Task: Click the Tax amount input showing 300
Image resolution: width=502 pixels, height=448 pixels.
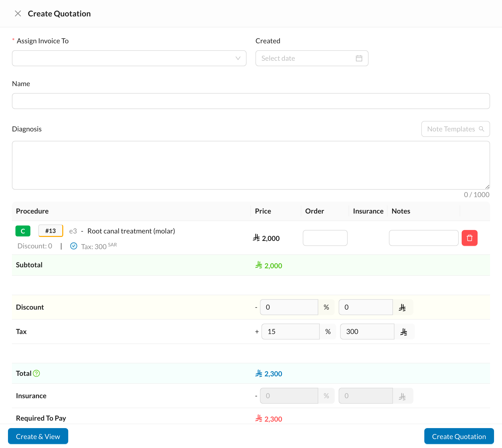Action: 367,332
